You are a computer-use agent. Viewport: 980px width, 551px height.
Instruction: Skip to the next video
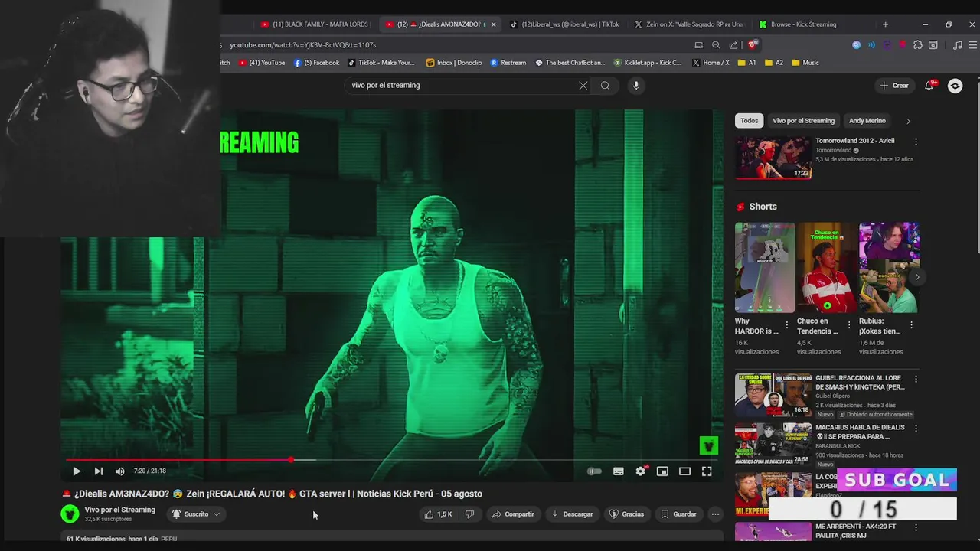pos(99,471)
